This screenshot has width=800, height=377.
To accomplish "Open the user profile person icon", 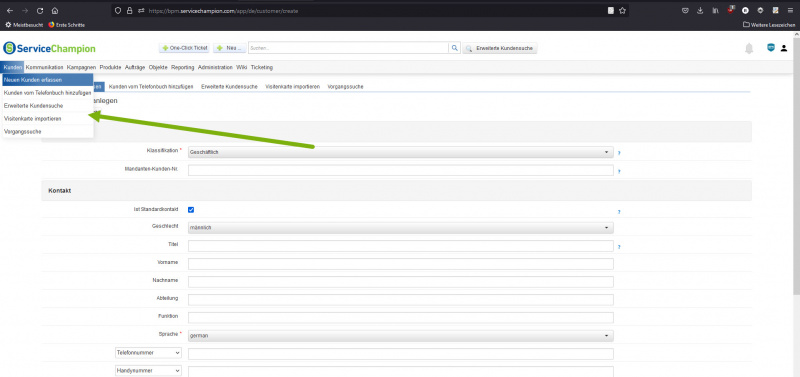I will tap(784, 48).
